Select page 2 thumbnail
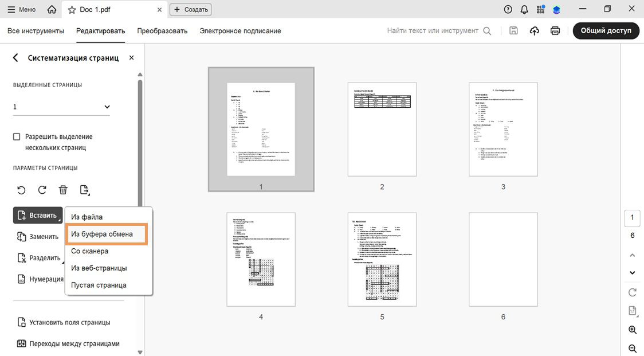Screen dimensions: 644x356 pyautogui.click(x=382, y=130)
